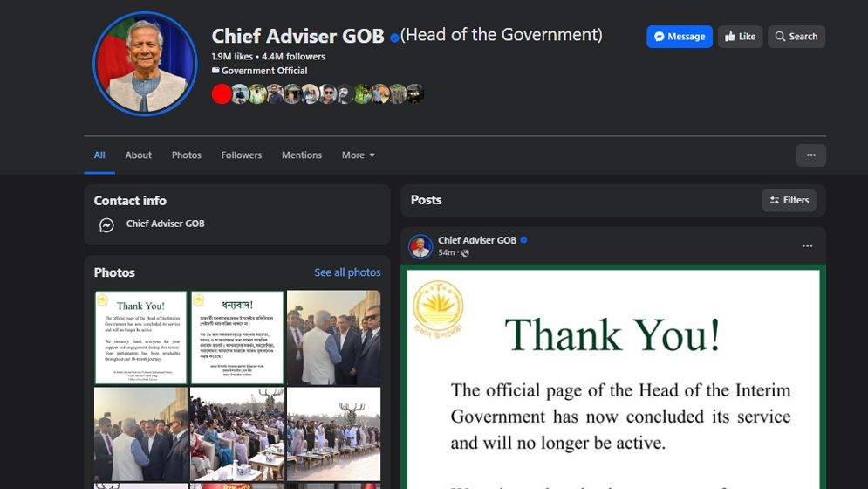868x489 pixels.
Task: Click the blue verified badge next to page title
Action: [394, 38]
